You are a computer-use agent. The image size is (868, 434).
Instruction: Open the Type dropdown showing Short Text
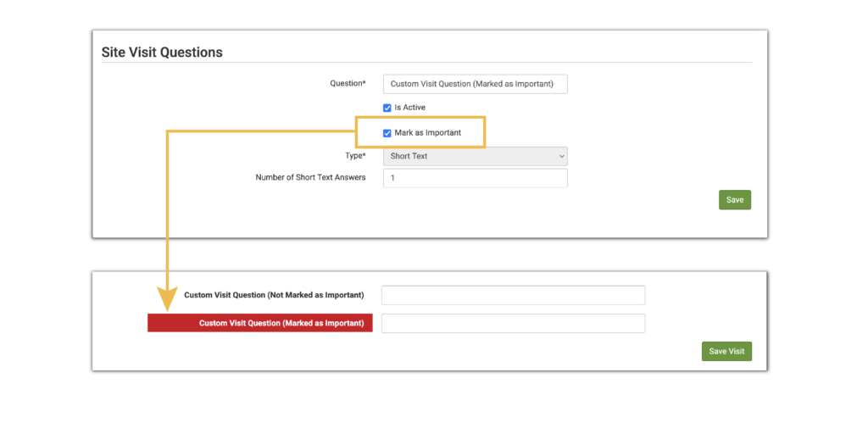coord(475,156)
